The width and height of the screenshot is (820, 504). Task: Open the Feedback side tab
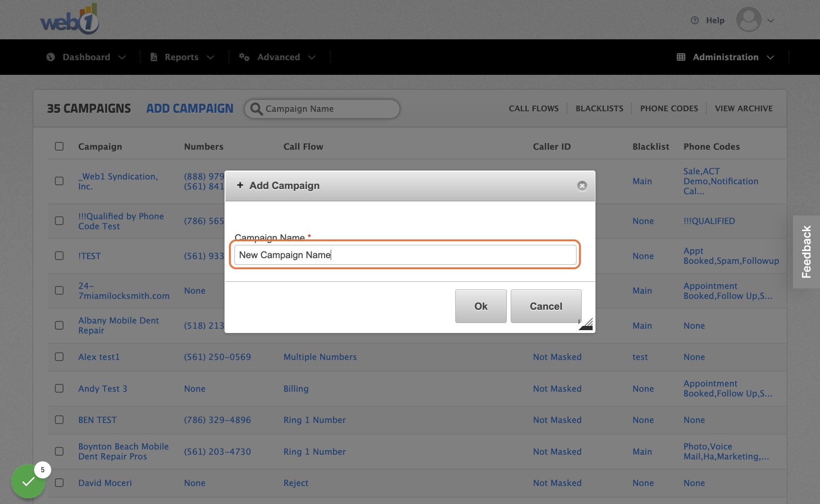[x=806, y=252]
